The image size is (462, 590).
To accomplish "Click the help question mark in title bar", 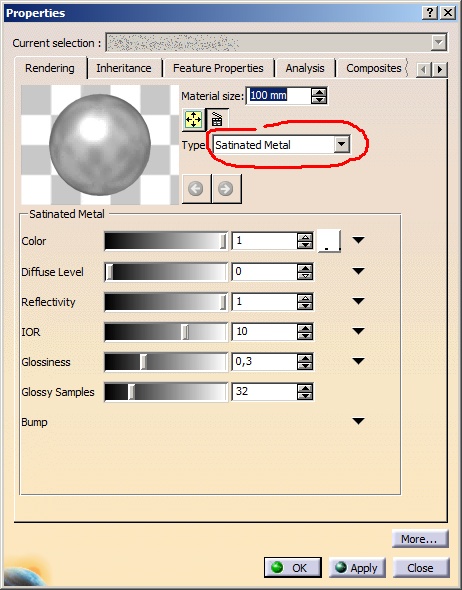I will pyautogui.click(x=430, y=13).
